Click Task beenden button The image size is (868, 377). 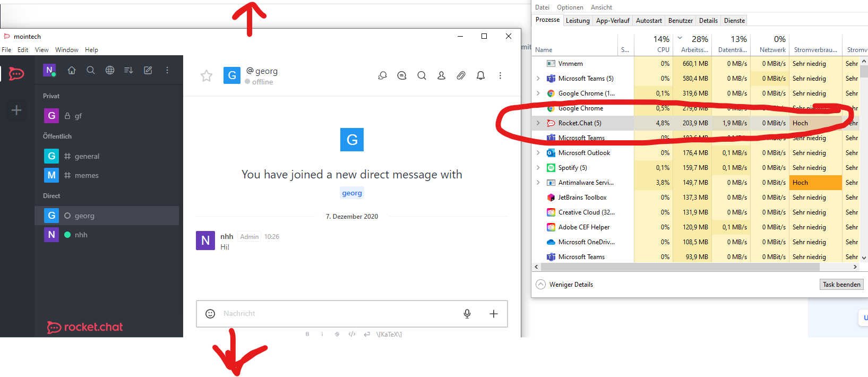[x=841, y=285]
